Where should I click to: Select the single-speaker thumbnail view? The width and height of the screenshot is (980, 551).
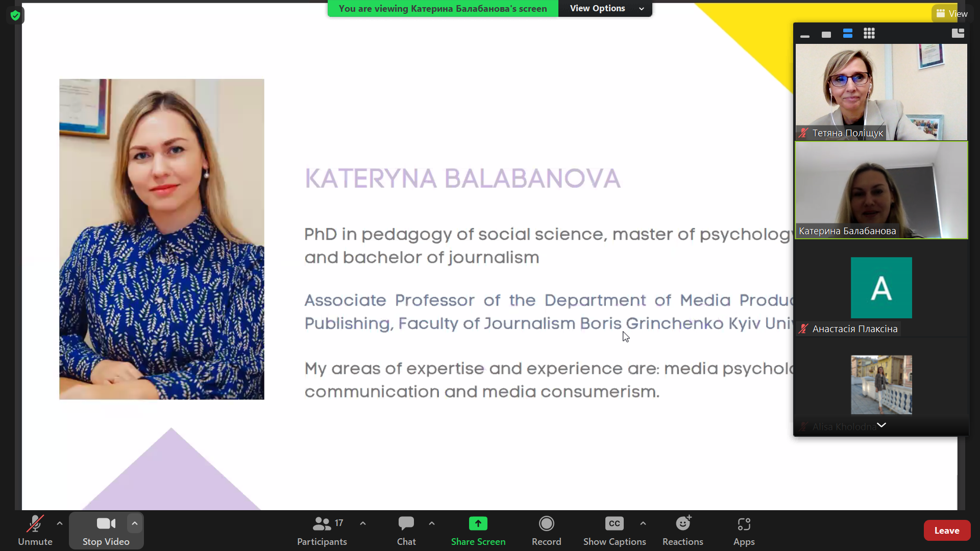[826, 34]
